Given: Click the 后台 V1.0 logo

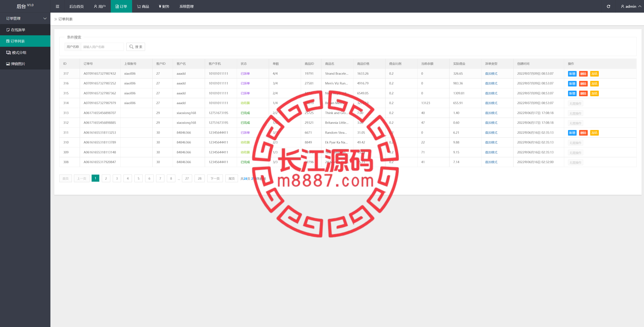Looking at the screenshot, I should 25,6.
